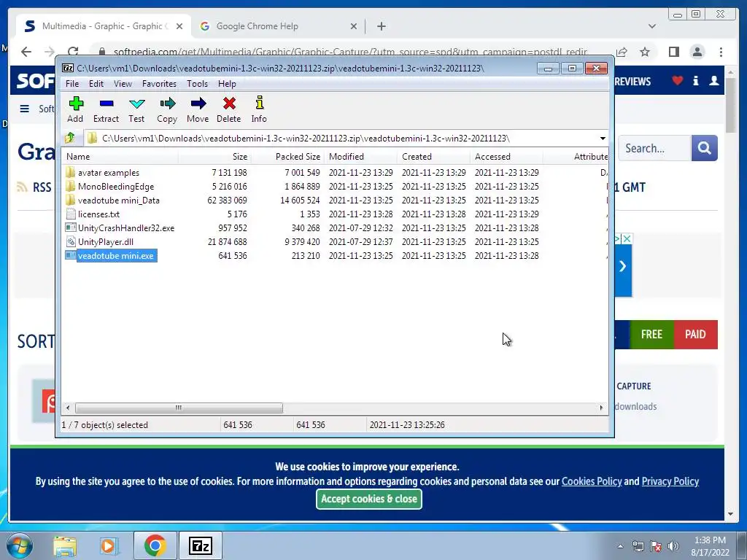Open Windows Explorer from the taskbar
This screenshot has width=747, height=560.
[x=65, y=545]
